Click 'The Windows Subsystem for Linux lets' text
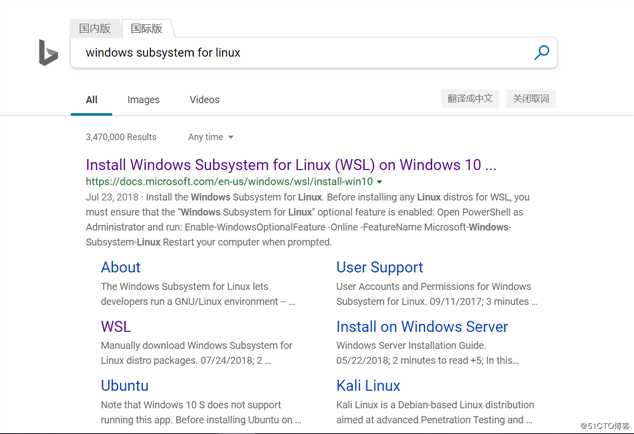Image resolution: width=634 pixels, height=434 pixels. click(x=184, y=286)
